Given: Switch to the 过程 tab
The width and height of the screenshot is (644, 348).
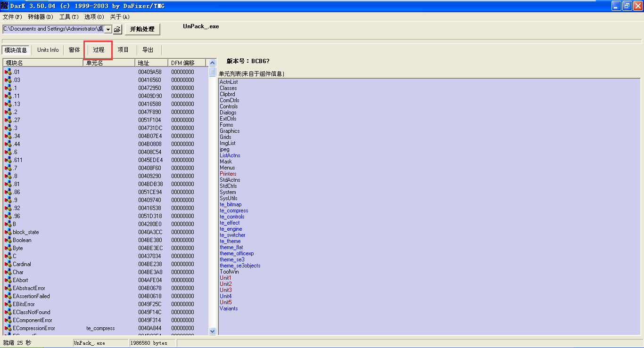Looking at the screenshot, I should pyautogui.click(x=99, y=50).
